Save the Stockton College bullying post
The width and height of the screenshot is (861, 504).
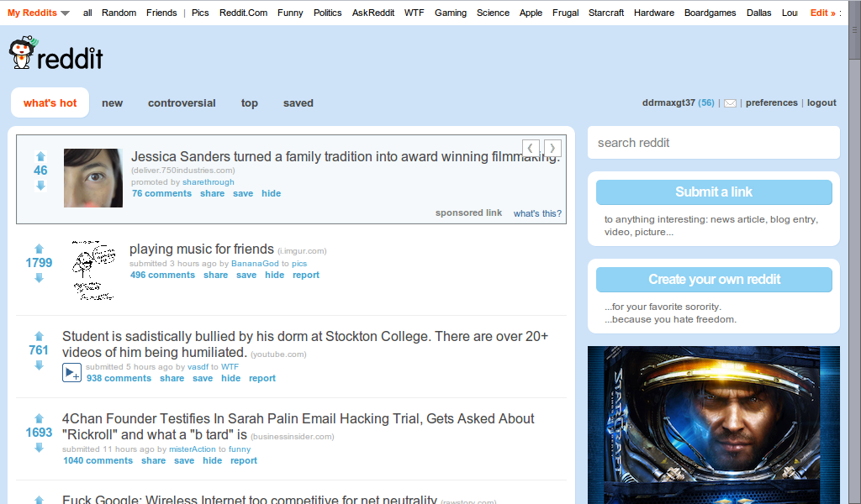[x=203, y=378]
